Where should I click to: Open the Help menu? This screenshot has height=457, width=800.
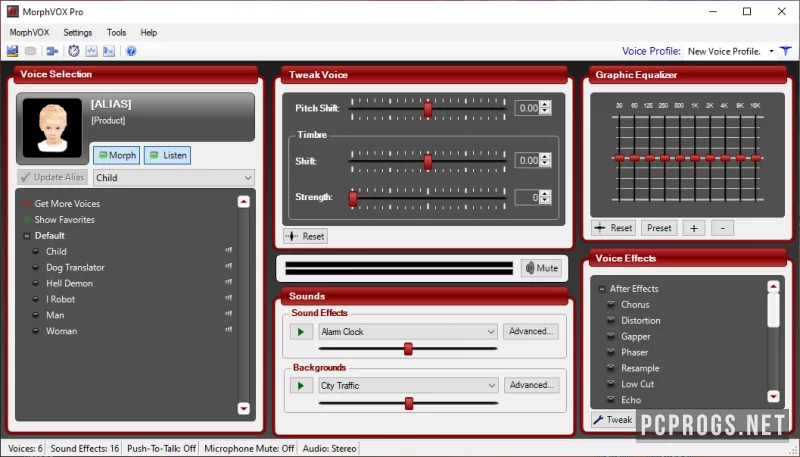(x=148, y=33)
